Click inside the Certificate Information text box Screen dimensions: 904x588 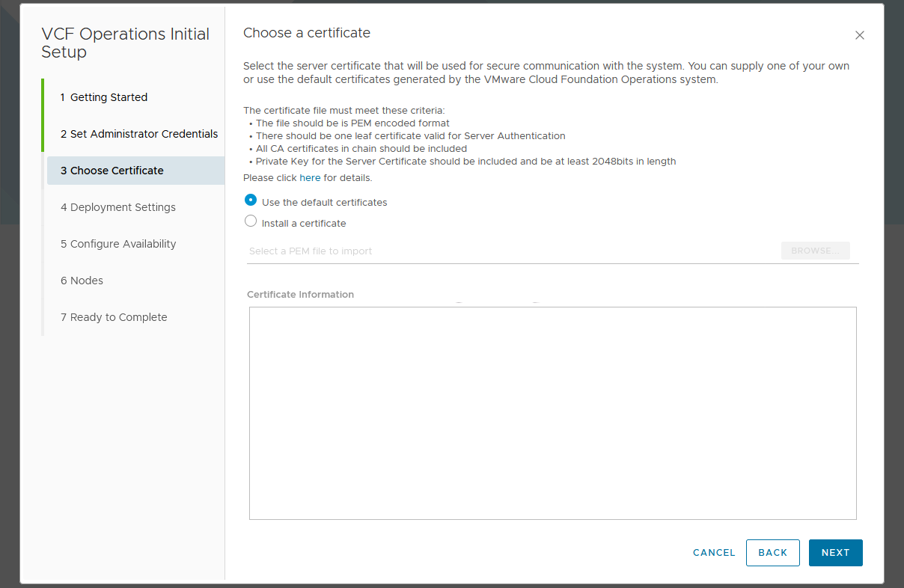coord(552,413)
